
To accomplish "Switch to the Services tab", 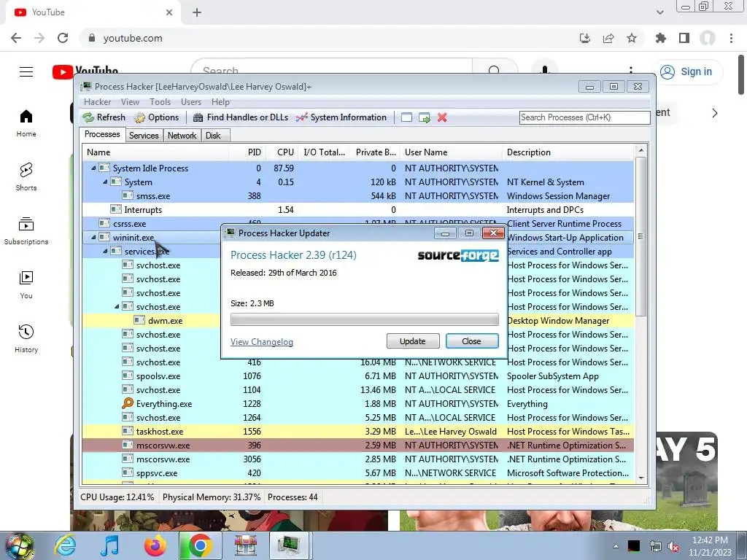I will click(x=144, y=136).
